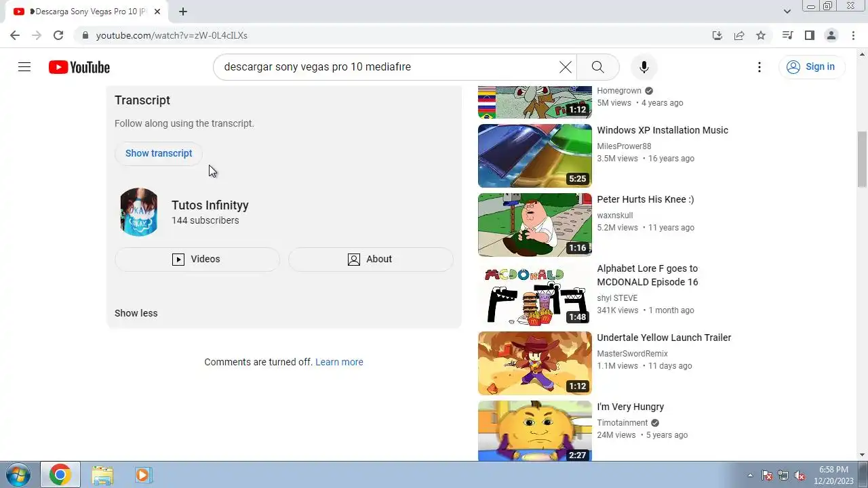This screenshot has height=488, width=868.
Task: Open File Explorer from taskbar
Action: point(102,475)
